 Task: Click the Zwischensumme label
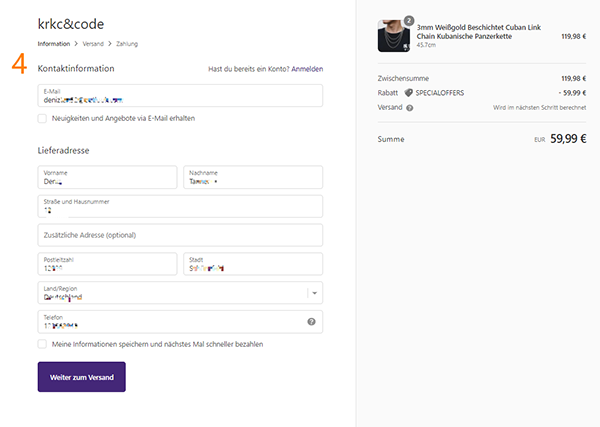pyautogui.click(x=403, y=78)
